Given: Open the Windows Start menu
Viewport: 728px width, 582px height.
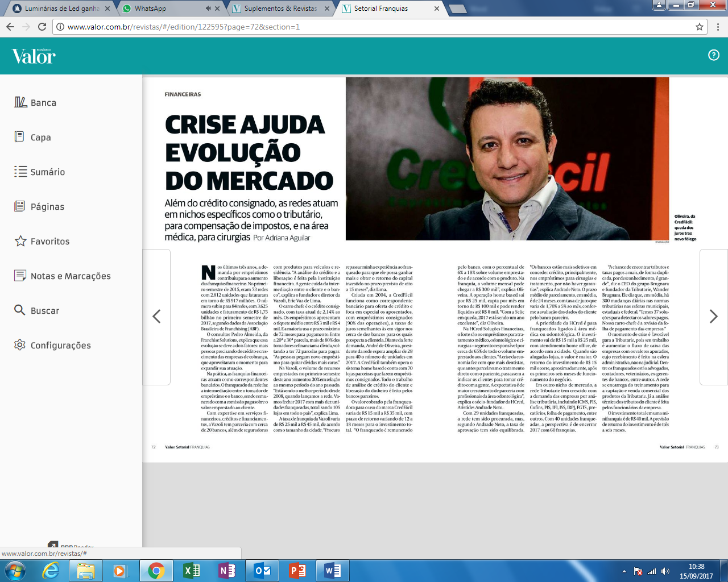Looking at the screenshot, I should pyautogui.click(x=14, y=571).
